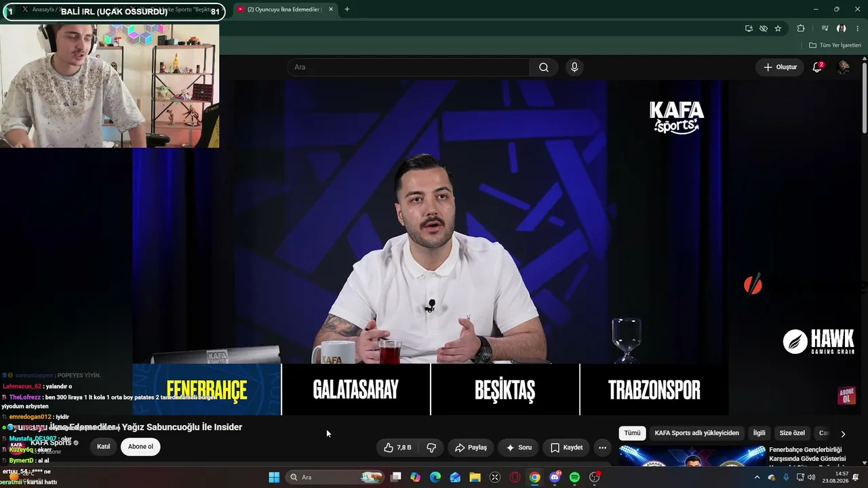This screenshot has width=868, height=488.
Task: Open the YouTube account avatar menu
Action: (844, 67)
